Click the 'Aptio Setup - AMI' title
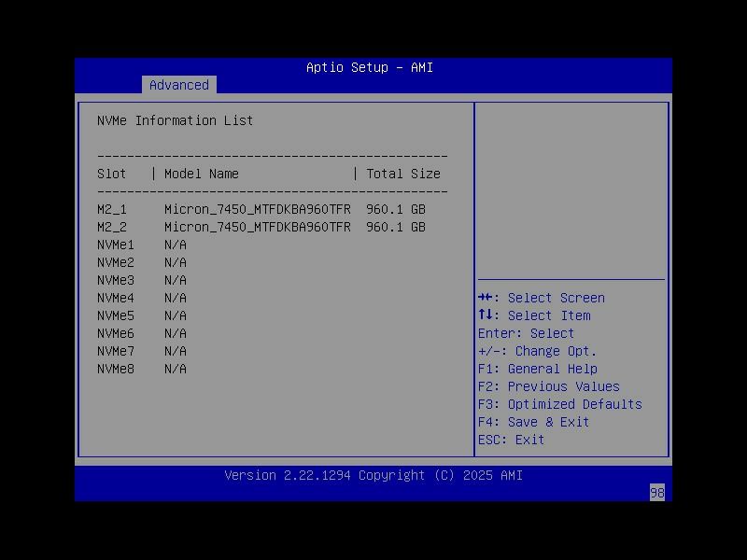The image size is (747, 560). [370, 67]
